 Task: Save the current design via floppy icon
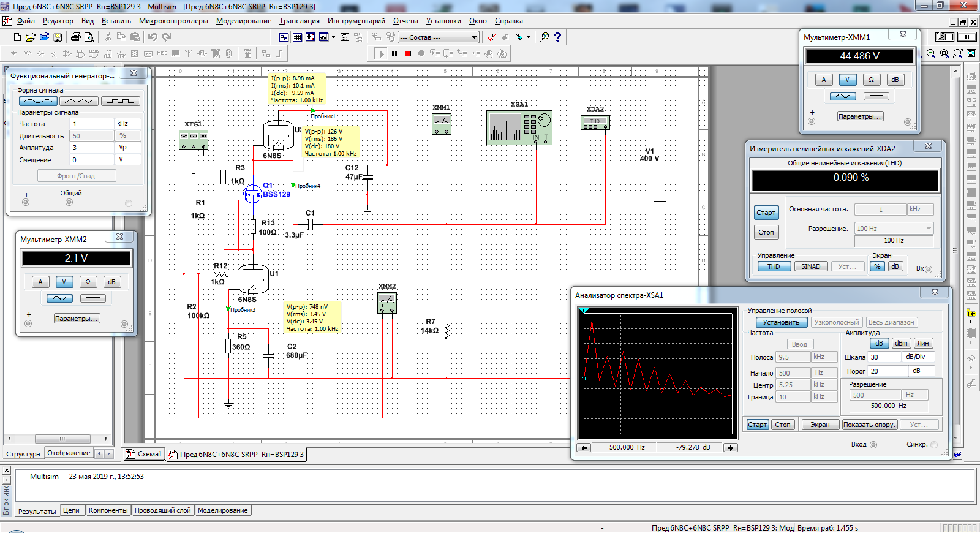[x=58, y=37]
